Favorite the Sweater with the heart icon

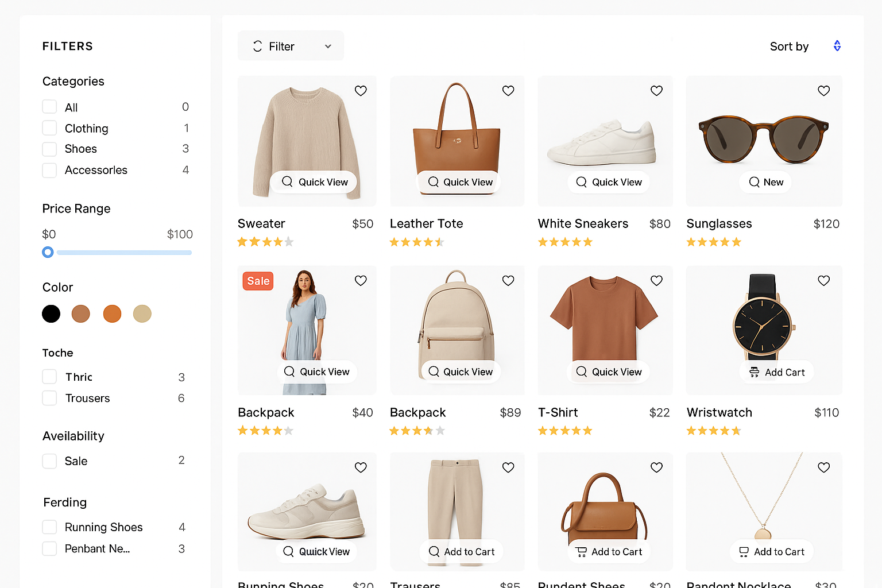pos(361,91)
